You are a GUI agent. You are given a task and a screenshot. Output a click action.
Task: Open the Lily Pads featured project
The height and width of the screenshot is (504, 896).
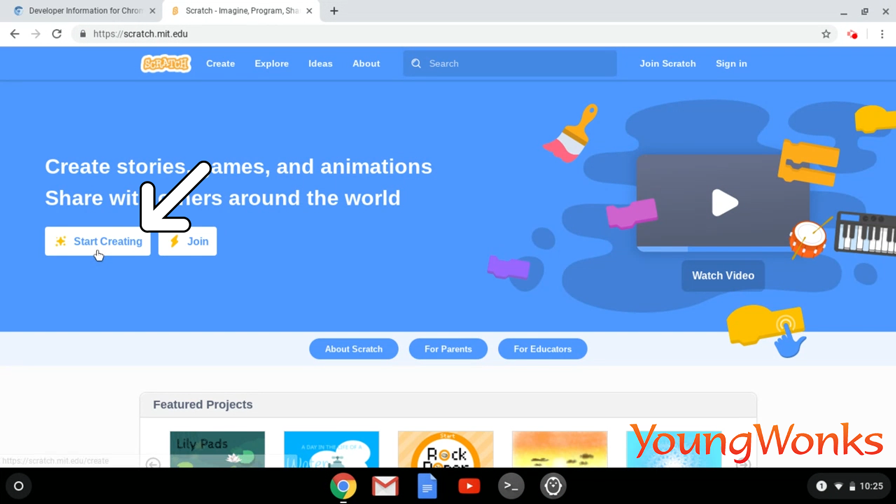tap(217, 449)
